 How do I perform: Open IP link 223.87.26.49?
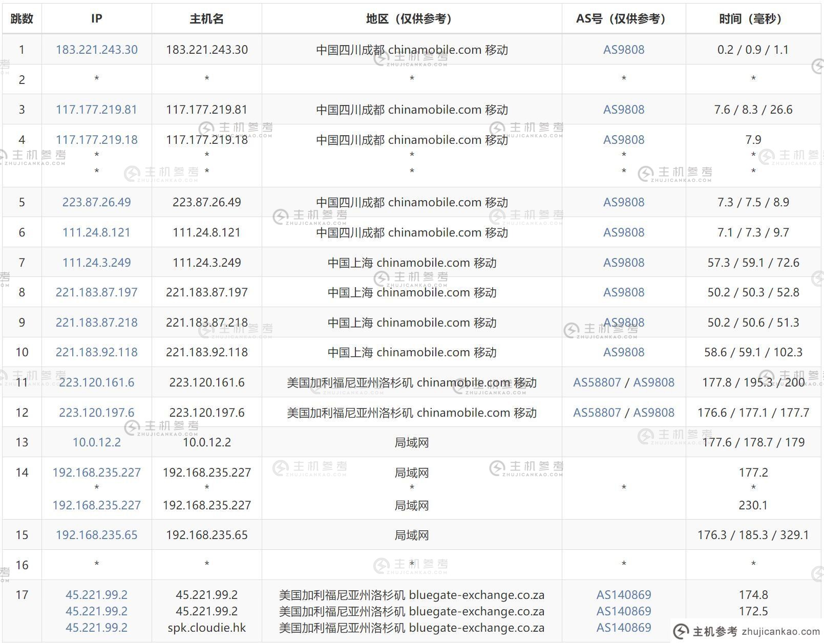[96, 202]
